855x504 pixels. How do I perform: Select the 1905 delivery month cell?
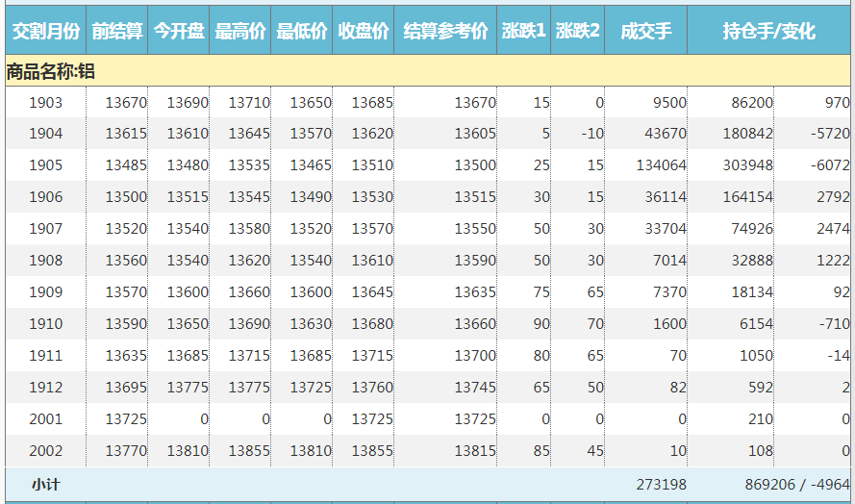[x=45, y=165]
